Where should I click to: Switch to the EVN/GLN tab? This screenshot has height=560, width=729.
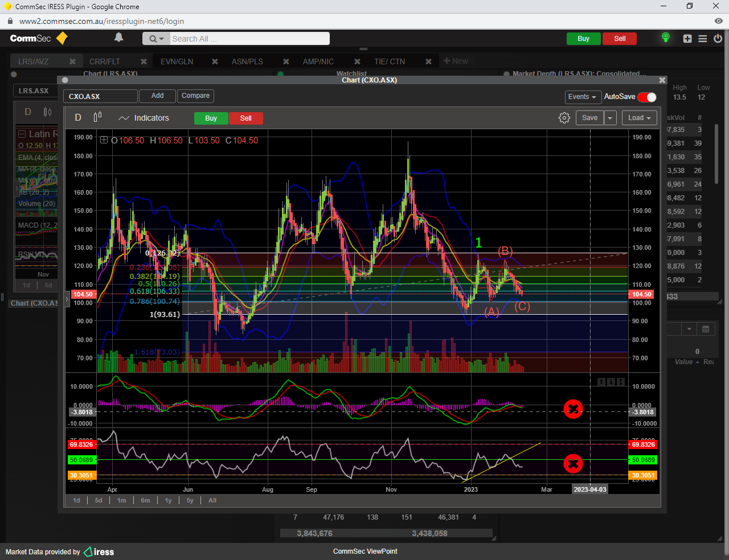177,61
